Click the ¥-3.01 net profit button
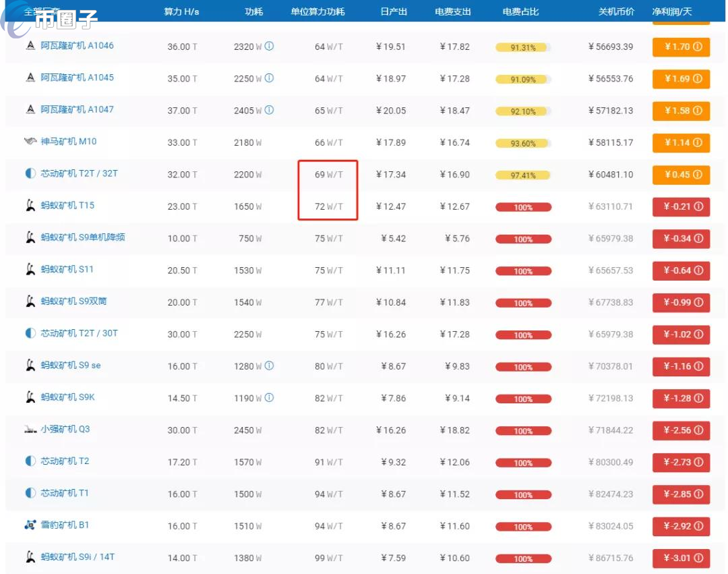Image resolution: width=728 pixels, height=574 pixels. click(x=681, y=558)
